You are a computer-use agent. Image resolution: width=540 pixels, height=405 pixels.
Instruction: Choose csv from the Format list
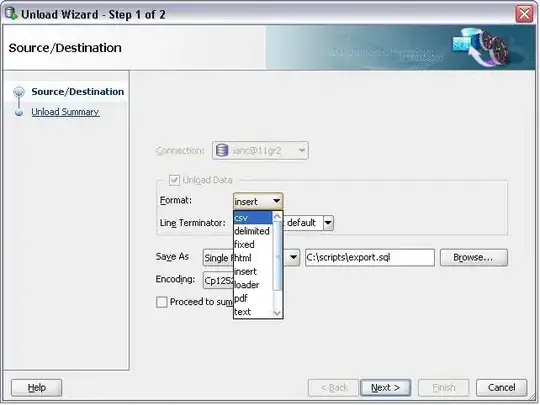[253, 218]
